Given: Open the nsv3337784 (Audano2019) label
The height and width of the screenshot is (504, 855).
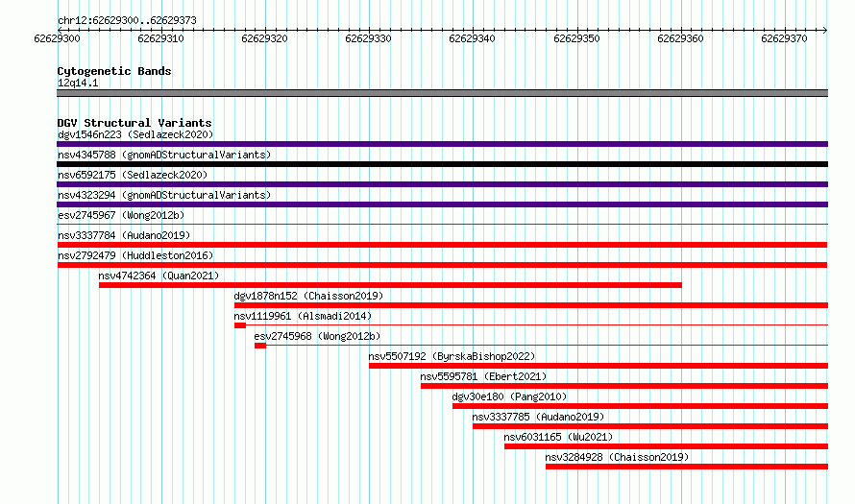Looking at the screenshot, I should click(124, 235).
